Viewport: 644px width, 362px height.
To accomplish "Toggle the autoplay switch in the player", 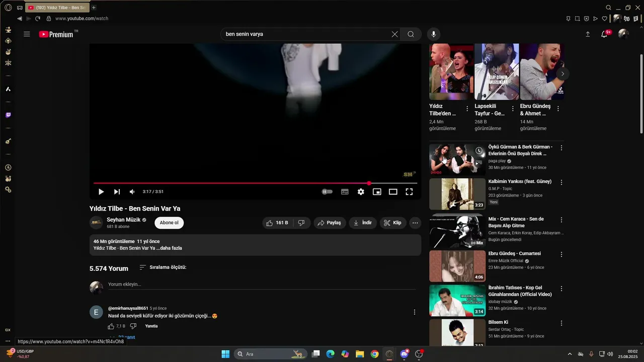I will (x=327, y=192).
